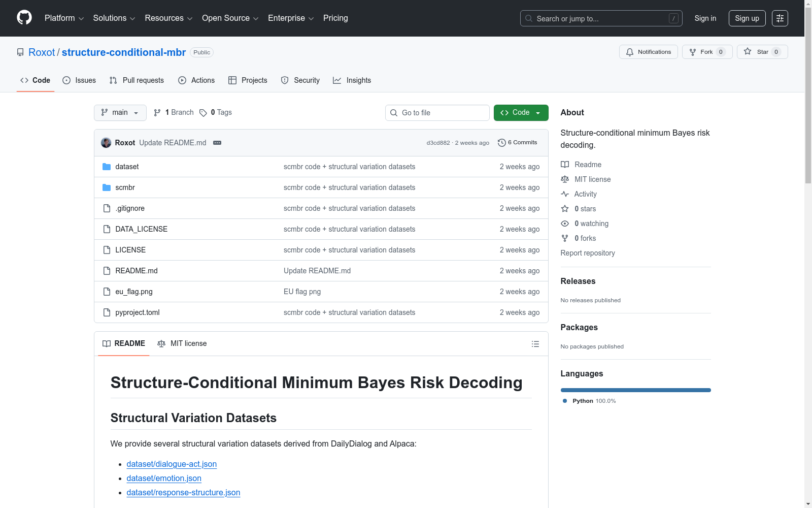Open the scmbr folder

[125, 187]
